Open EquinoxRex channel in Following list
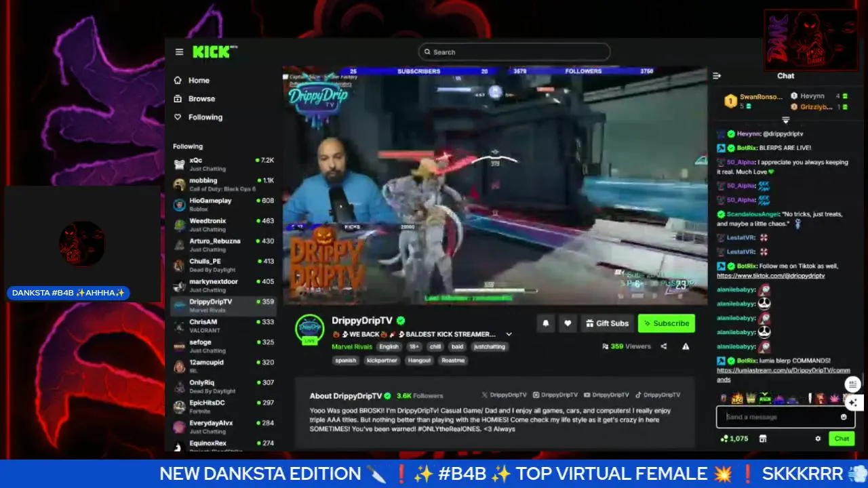The width and height of the screenshot is (868, 488). [x=223, y=445]
